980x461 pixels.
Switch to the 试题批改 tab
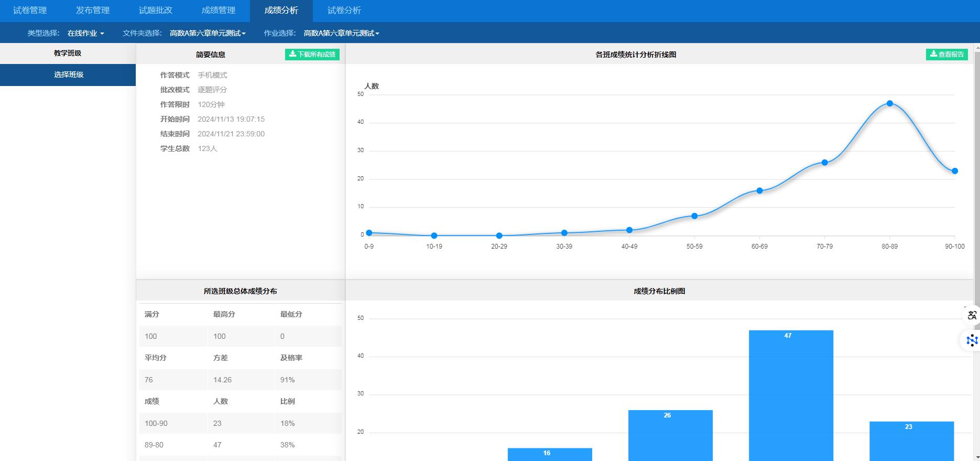pos(156,10)
